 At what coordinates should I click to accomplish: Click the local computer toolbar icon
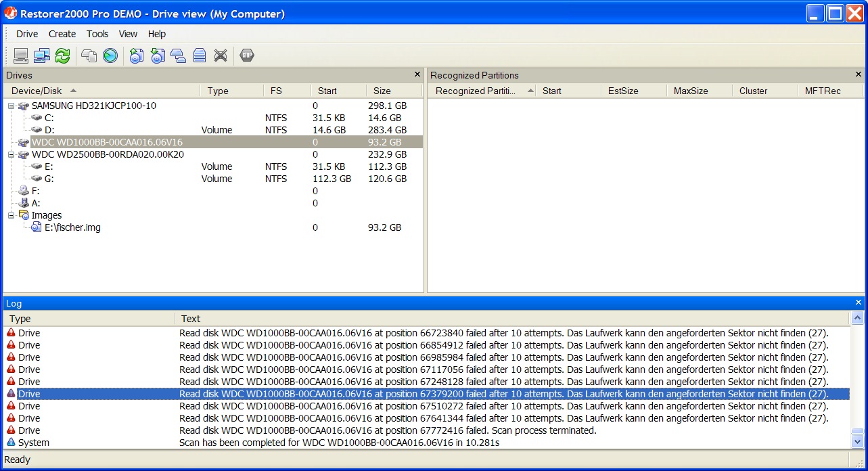[21, 56]
